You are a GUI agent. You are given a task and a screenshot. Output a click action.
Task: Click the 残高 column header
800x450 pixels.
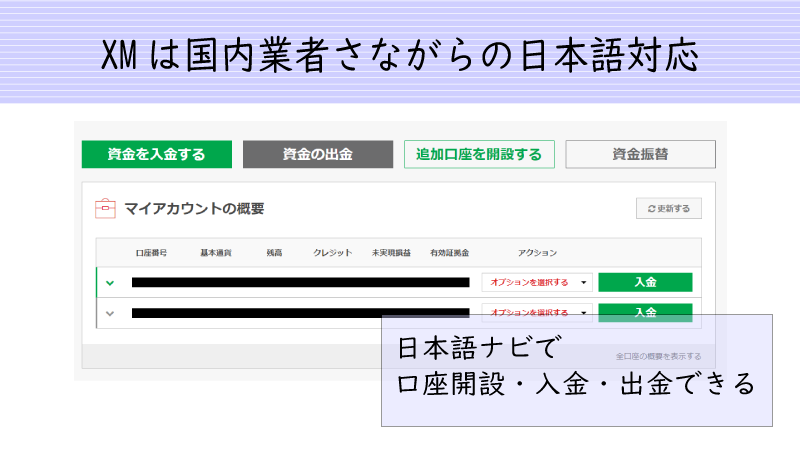pyautogui.click(x=274, y=253)
